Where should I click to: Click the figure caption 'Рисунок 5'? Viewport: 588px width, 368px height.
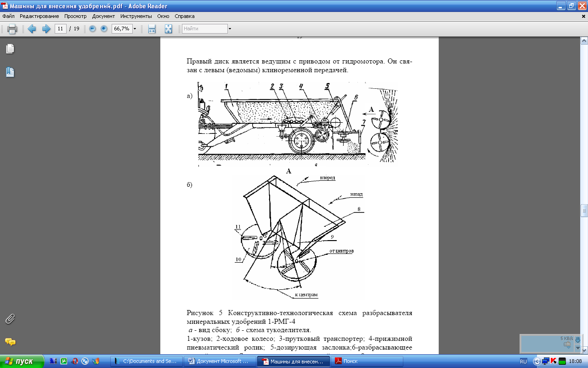click(x=204, y=313)
